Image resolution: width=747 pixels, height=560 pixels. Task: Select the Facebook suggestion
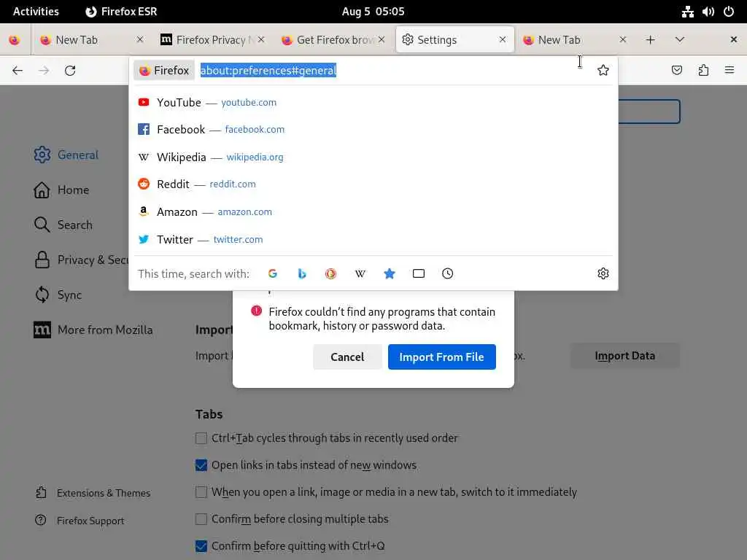[x=373, y=130]
